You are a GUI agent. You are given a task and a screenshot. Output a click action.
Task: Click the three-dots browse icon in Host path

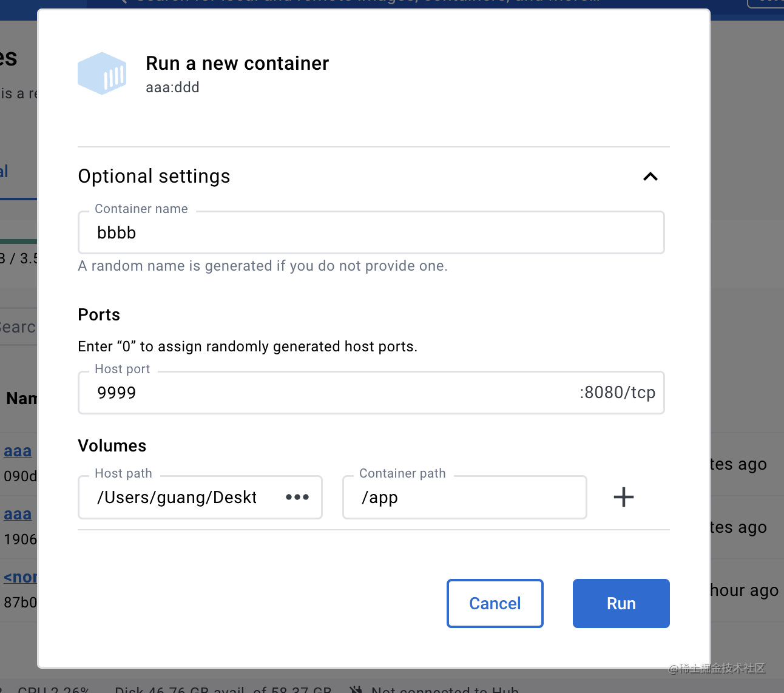click(x=297, y=497)
